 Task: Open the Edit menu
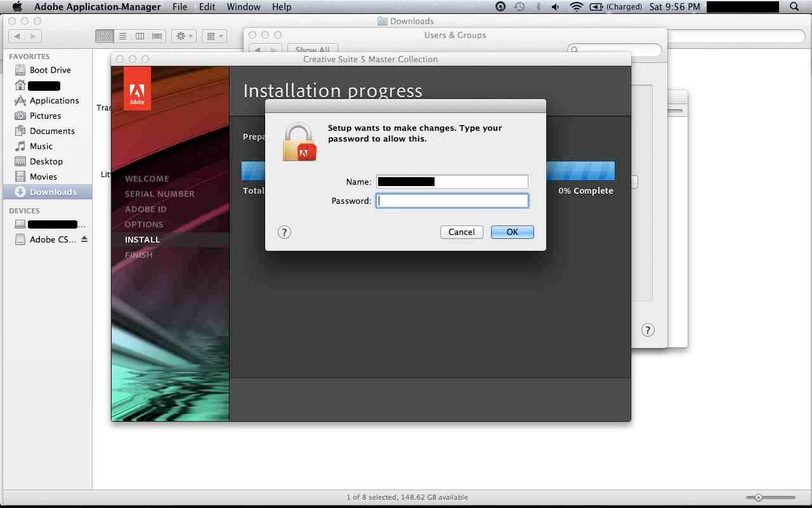pos(207,7)
